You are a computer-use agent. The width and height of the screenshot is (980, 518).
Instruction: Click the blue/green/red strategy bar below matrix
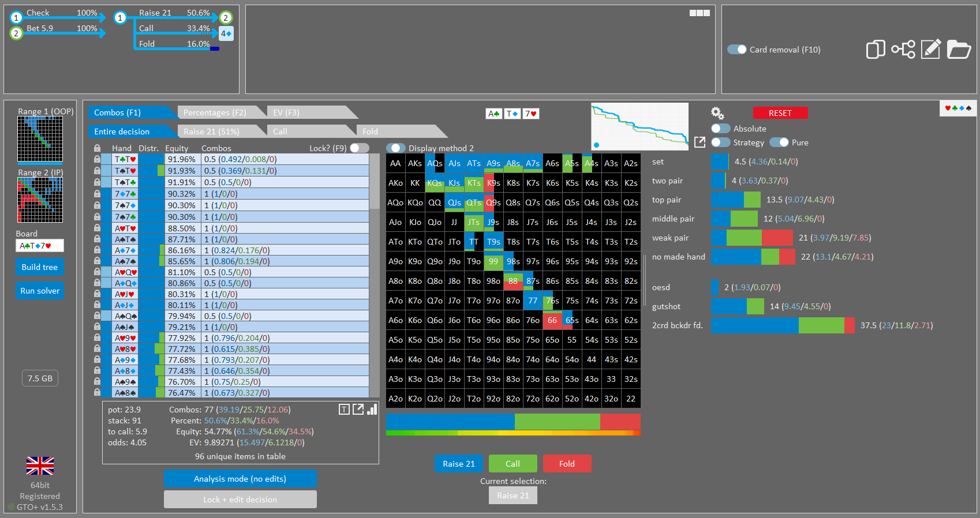click(513, 422)
